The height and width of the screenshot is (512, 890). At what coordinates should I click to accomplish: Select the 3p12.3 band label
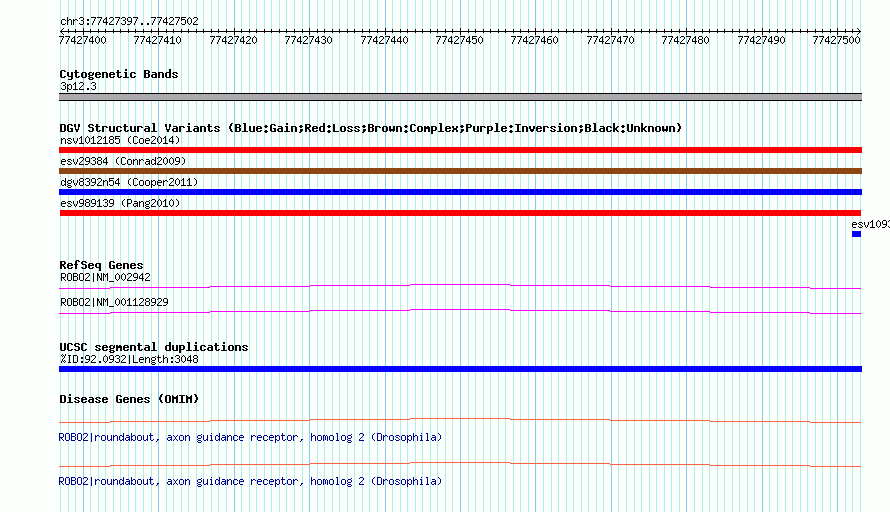point(78,86)
